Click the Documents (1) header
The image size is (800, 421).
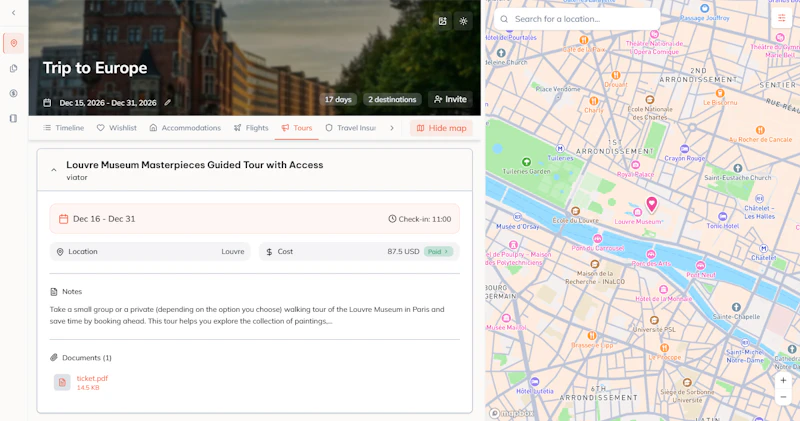81,358
